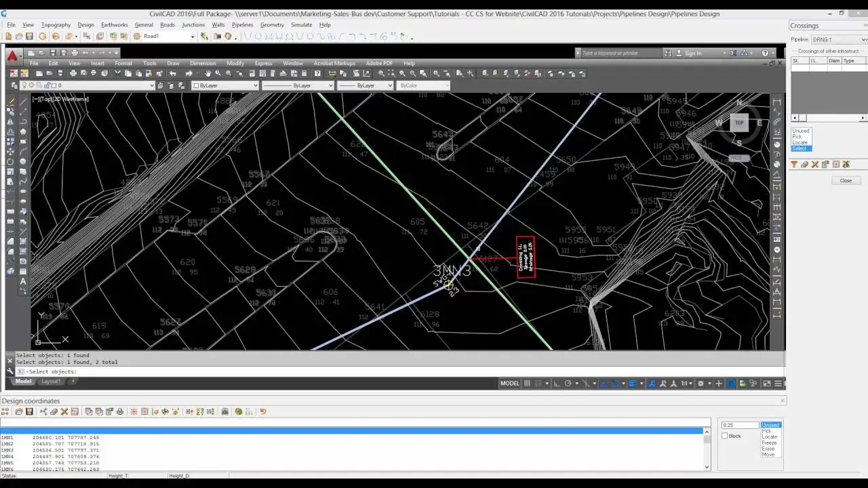Click the Undo arrow in AutoCAD toolbar
This screenshot has height=488, width=868.
coord(173,73)
